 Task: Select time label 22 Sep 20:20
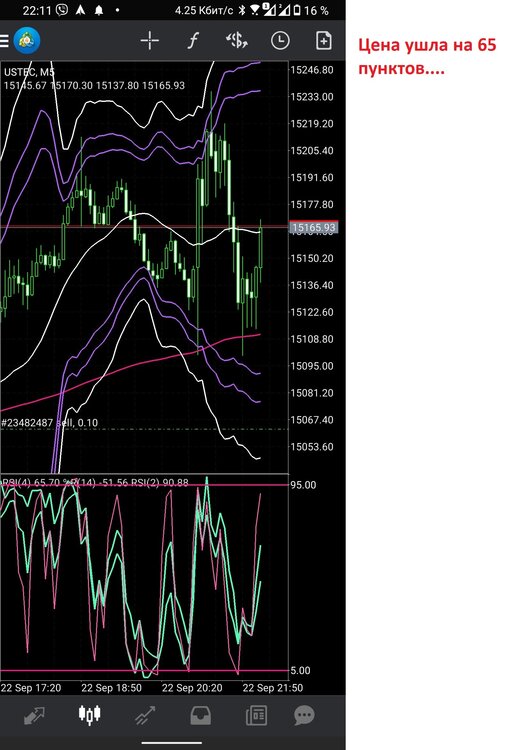point(192,688)
